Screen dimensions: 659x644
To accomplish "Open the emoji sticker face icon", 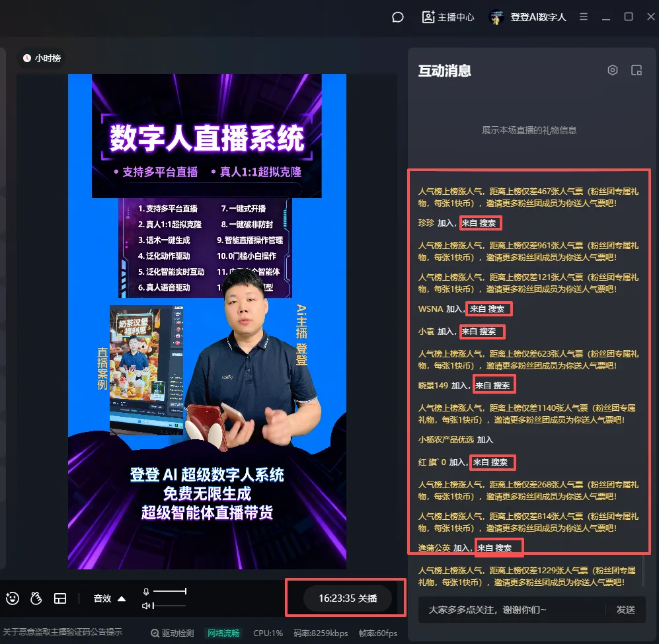I will coord(13,598).
